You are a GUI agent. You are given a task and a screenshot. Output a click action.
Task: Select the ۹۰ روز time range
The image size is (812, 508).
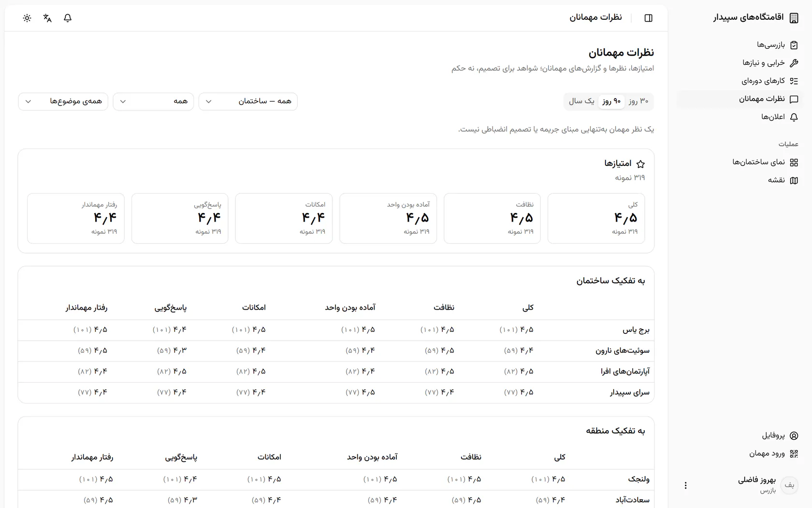point(611,101)
